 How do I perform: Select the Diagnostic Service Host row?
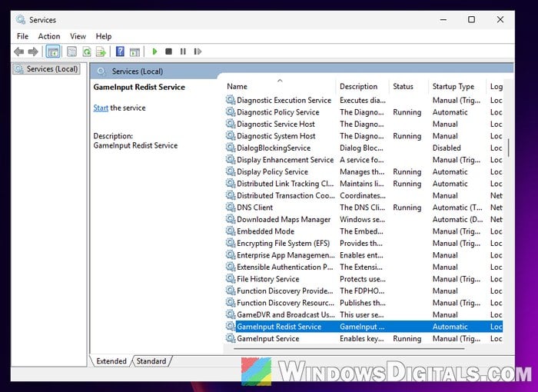pos(364,124)
